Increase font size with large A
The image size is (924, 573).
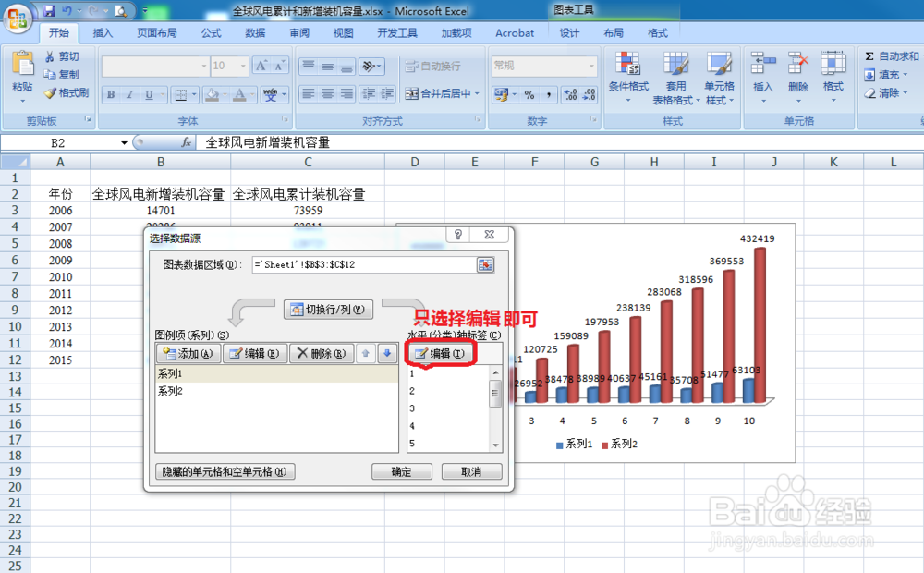coord(261,66)
